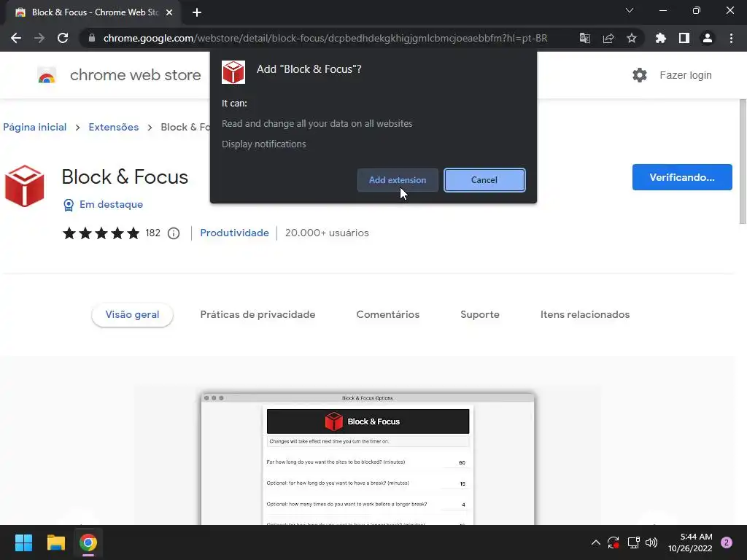Click the lock site info icon
747x560 pixels.
pos(92,38)
